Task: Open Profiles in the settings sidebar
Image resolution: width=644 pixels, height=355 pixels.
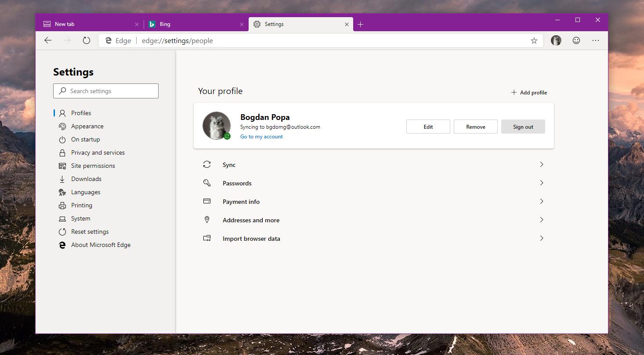Action: pyautogui.click(x=81, y=113)
